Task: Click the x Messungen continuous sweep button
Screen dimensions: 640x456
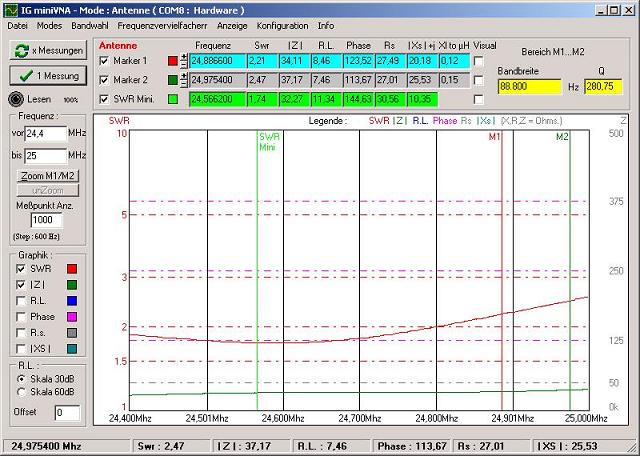Action: pos(47,50)
